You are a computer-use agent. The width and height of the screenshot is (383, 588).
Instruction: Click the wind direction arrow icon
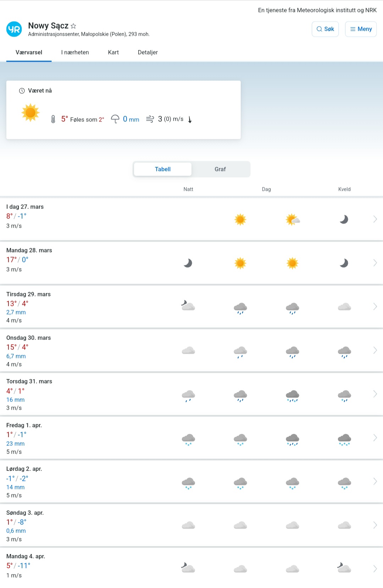pos(190,119)
